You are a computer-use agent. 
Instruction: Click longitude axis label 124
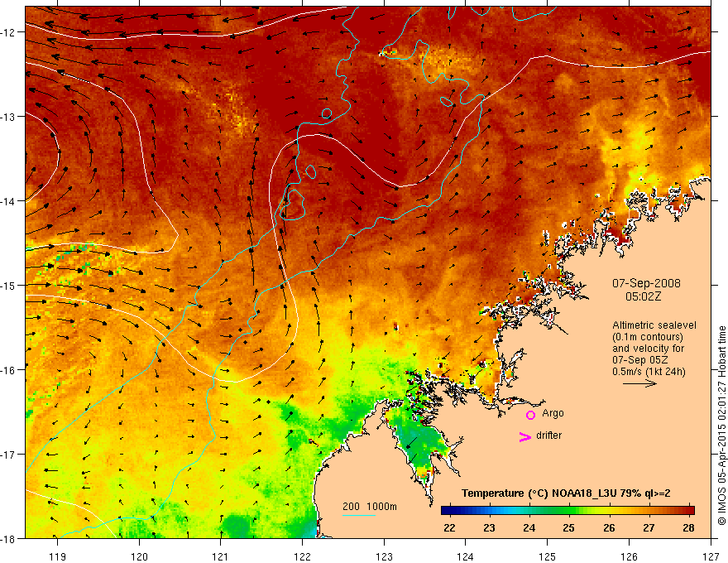point(466,556)
